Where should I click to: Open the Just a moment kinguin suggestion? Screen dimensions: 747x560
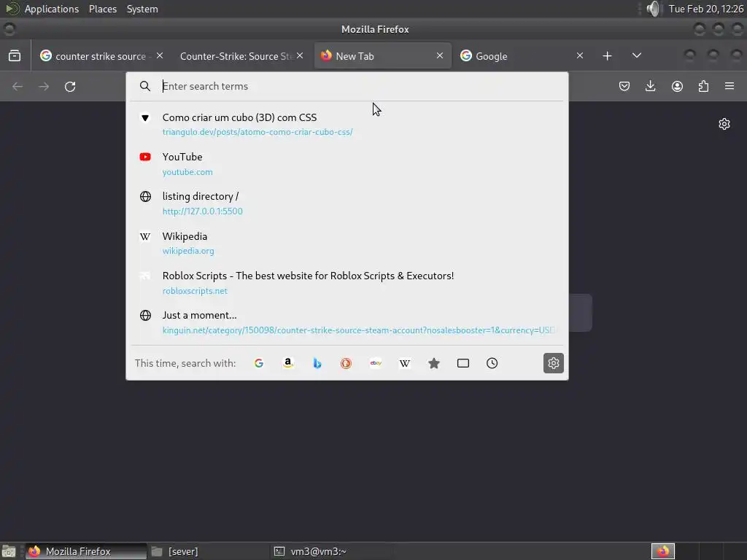[x=347, y=322]
